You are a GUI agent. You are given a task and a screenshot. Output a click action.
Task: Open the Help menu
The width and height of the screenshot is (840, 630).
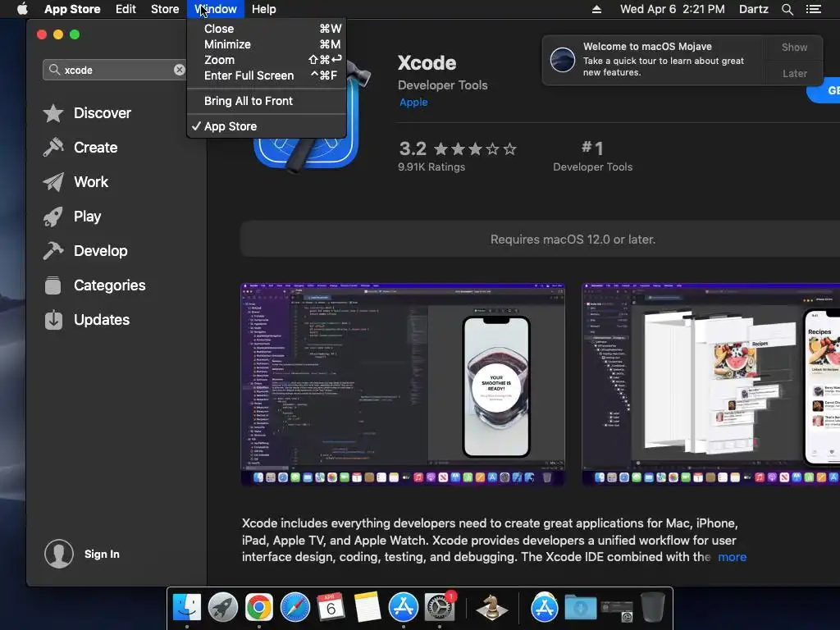(263, 9)
